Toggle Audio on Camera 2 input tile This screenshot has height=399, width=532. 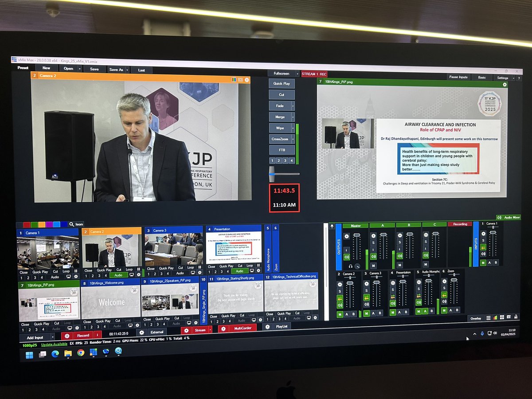(x=118, y=275)
